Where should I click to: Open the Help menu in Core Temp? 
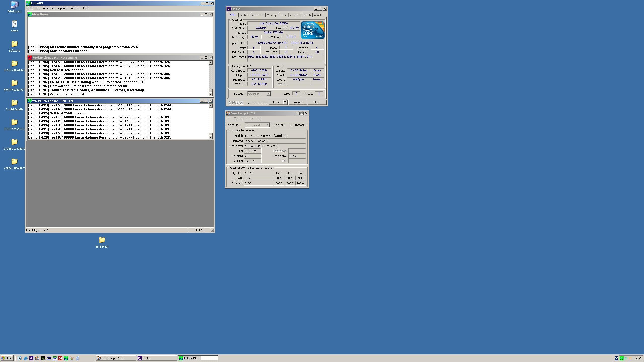coord(258,118)
